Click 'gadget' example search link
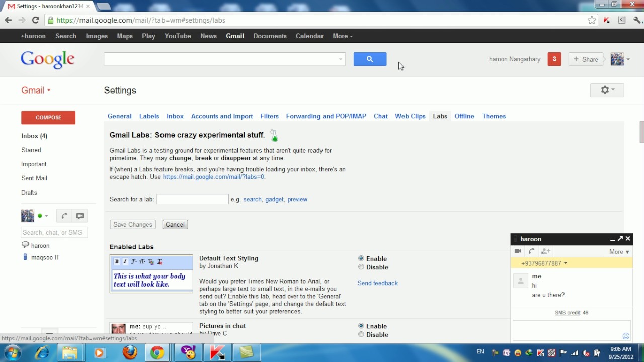 click(x=274, y=199)
